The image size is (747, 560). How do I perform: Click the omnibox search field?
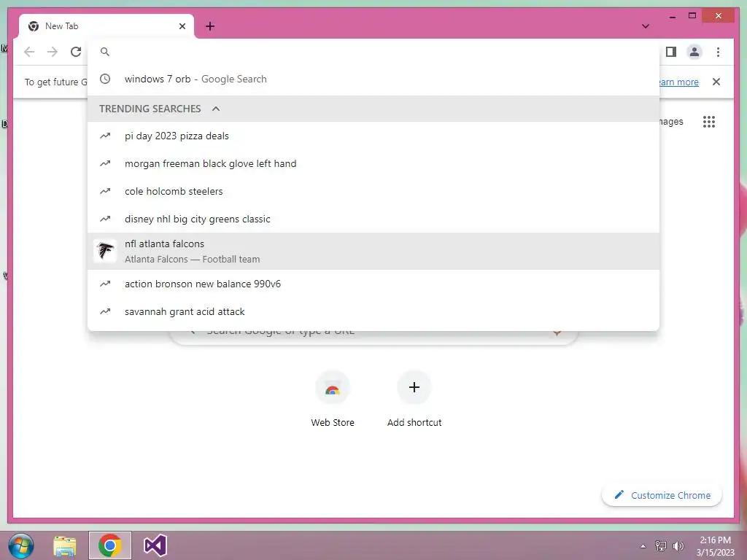click(373, 52)
